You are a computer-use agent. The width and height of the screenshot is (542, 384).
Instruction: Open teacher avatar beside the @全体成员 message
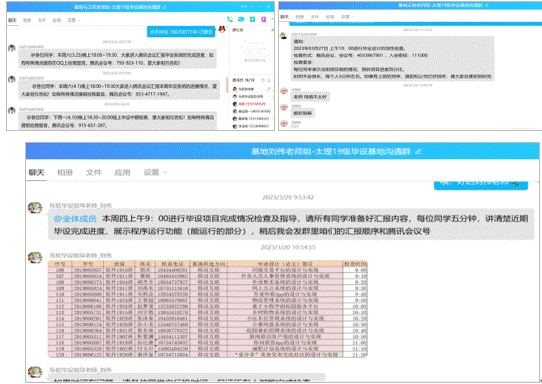(x=35, y=208)
